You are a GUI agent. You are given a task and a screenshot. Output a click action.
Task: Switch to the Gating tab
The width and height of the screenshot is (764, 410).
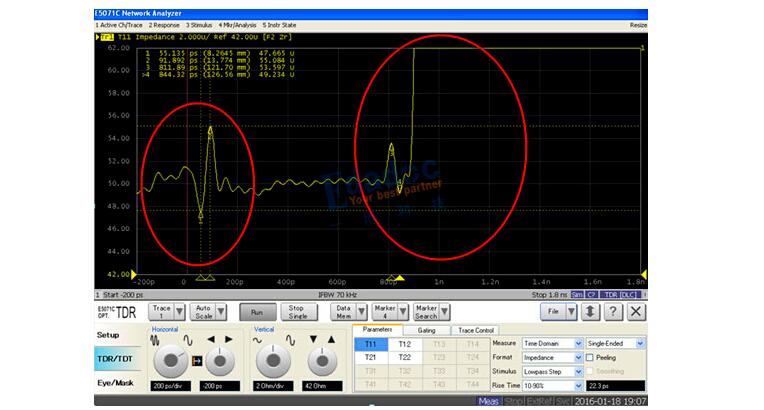[426, 330]
